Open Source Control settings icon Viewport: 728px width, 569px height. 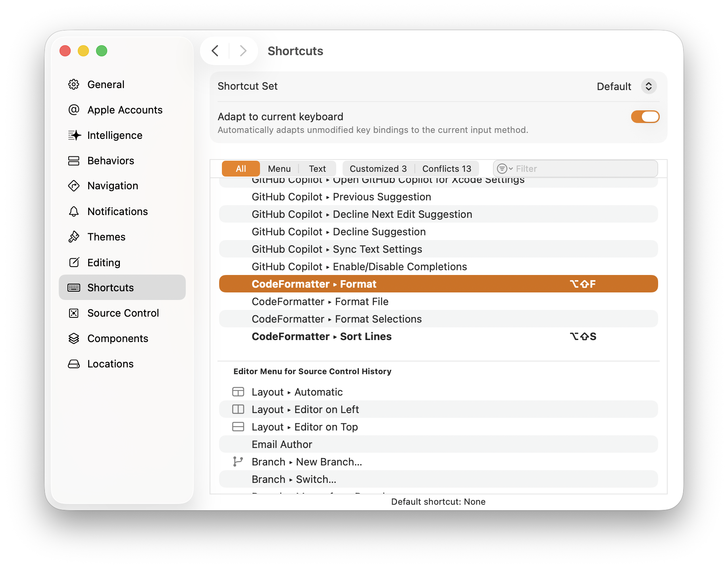pos(74,313)
